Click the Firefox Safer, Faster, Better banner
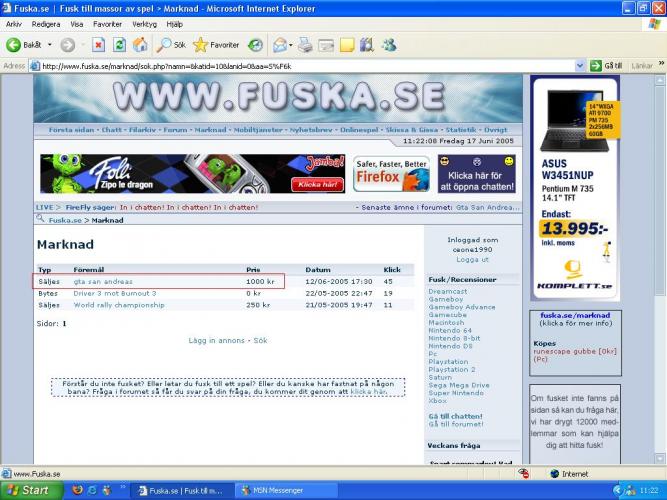This screenshot has width=667, height=500. (x=391, y=174)
